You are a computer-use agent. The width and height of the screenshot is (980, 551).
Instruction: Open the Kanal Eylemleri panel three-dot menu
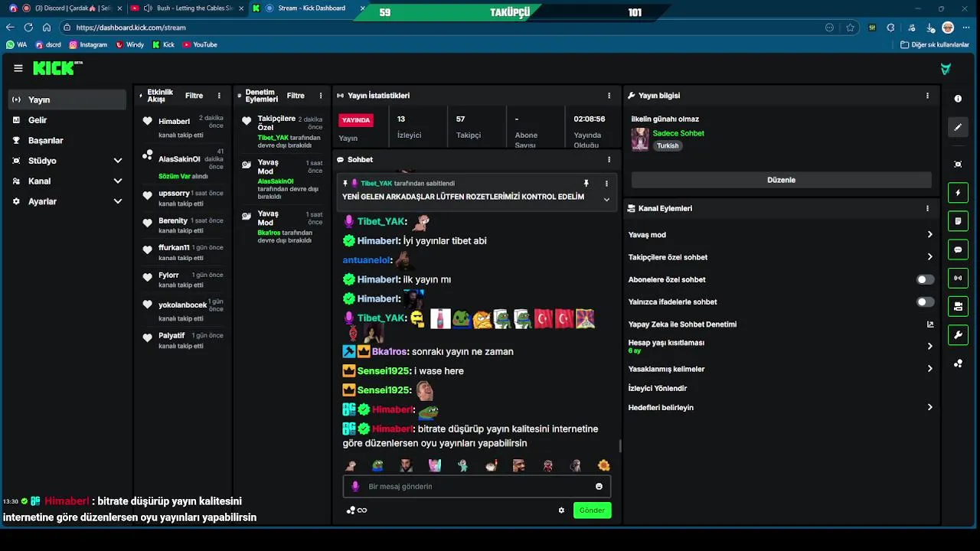(927, 208)
